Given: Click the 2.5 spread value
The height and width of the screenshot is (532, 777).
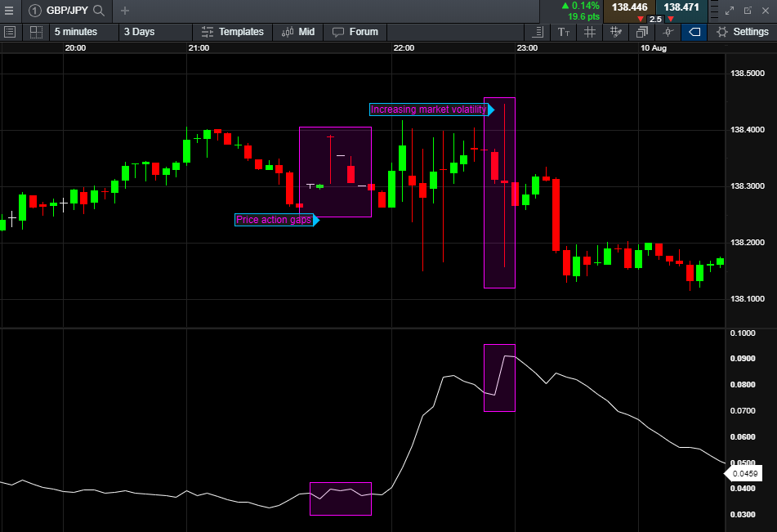Looking at the screenshot, I should (655, 20).
